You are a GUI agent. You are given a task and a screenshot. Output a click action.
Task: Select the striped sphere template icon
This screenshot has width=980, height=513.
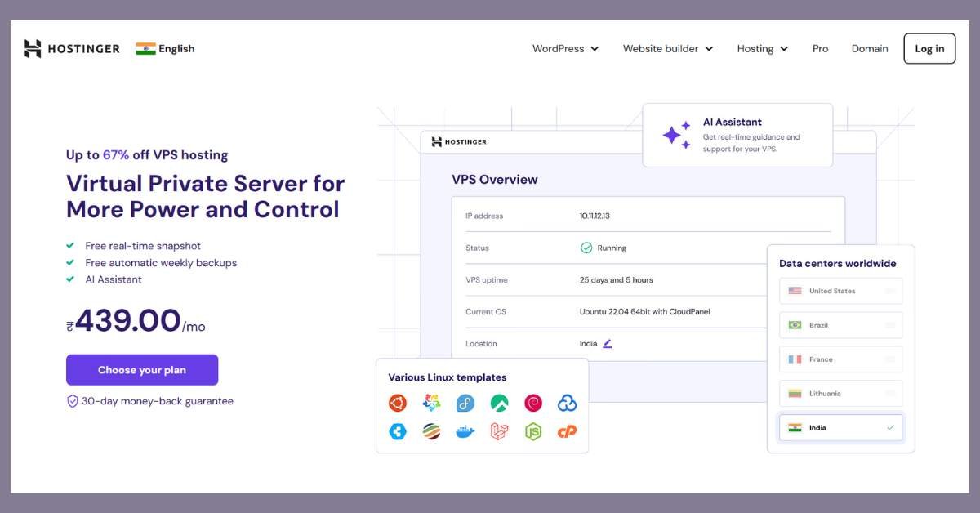tap(431, 432)
